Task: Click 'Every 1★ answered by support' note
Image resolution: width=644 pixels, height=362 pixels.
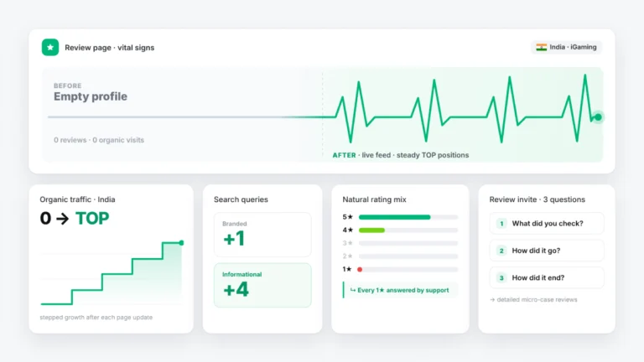Action: [400, 290]
